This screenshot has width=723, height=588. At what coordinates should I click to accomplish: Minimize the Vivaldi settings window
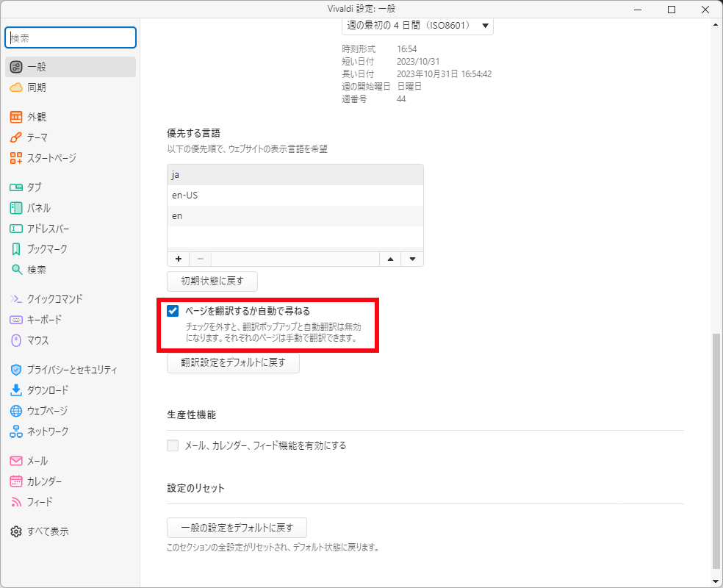(639, 10)
